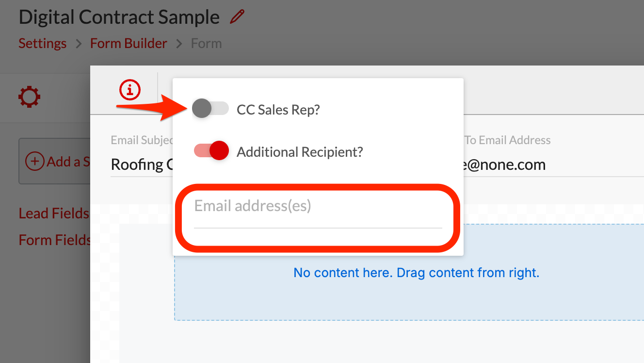Expand the Lead Fields section

[x=53, y=213]
